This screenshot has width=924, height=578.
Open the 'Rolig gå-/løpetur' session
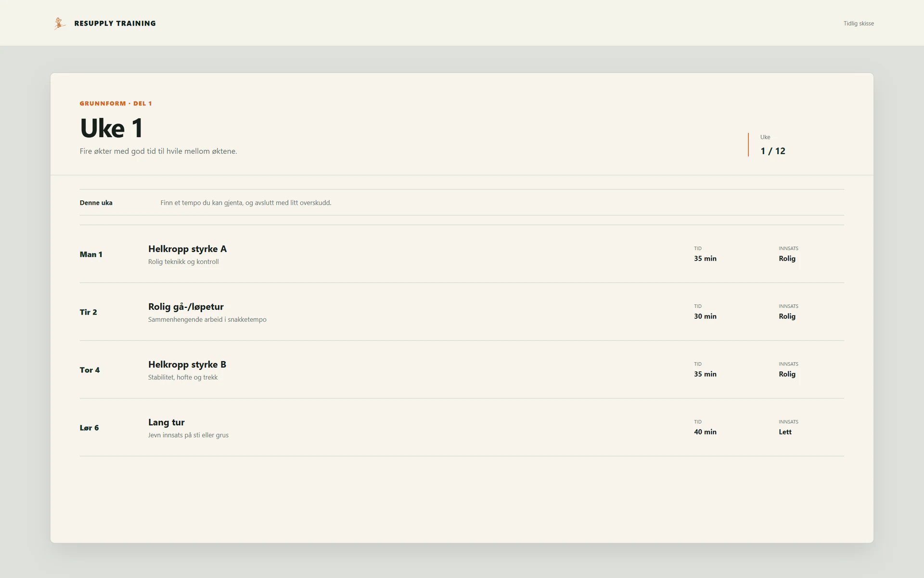(x=186, y=307)
